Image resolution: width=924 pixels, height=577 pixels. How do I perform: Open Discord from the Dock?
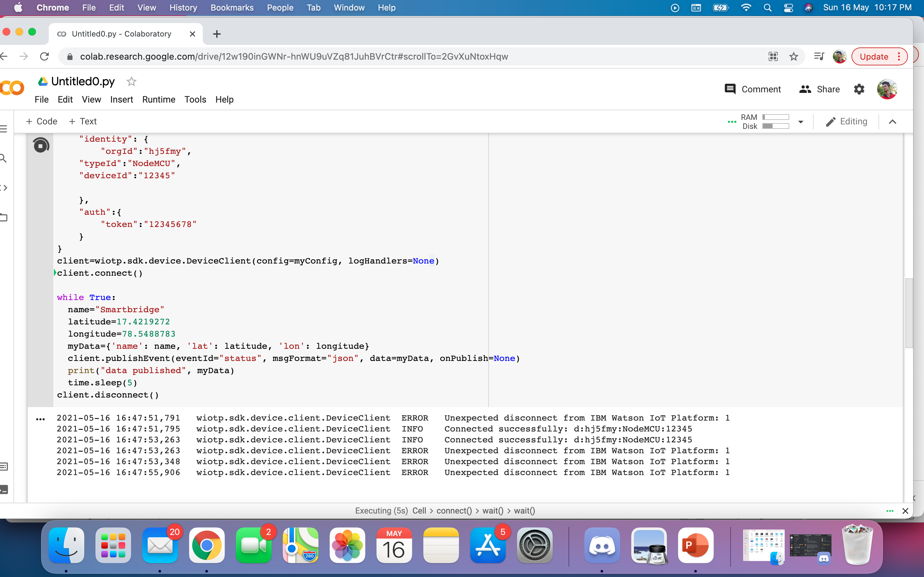coord(602,545)
